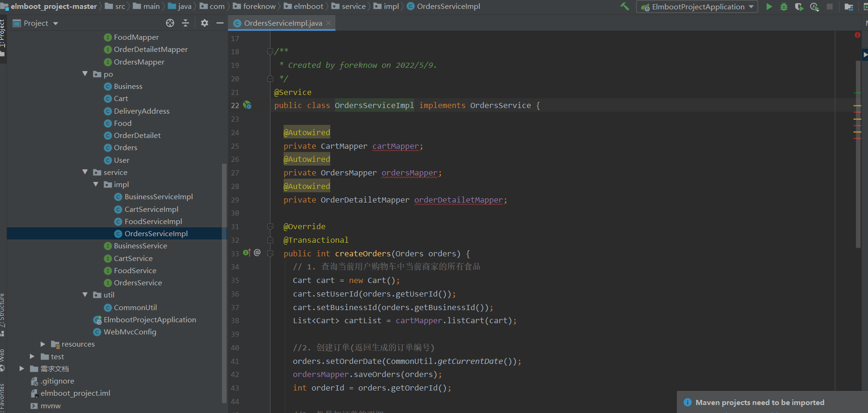Click the @ gutter icon on line 33

pyautogui.click(x=257, y=253)
